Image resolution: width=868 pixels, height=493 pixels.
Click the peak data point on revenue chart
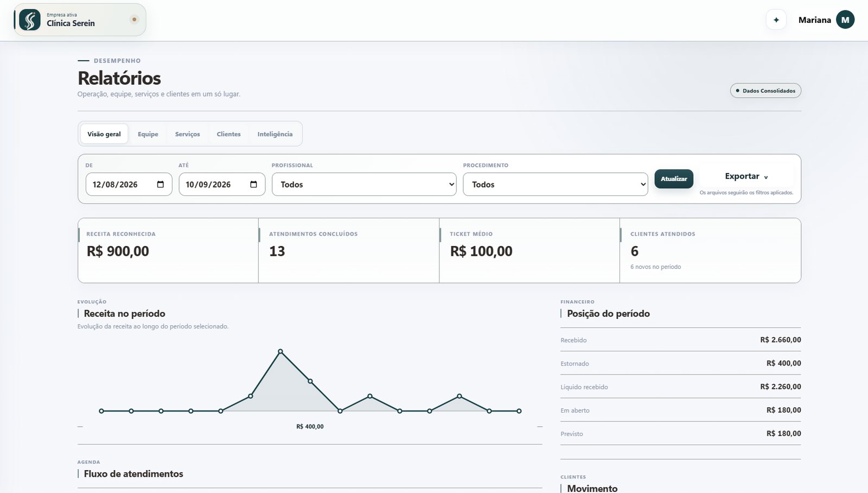click(280, 351)
